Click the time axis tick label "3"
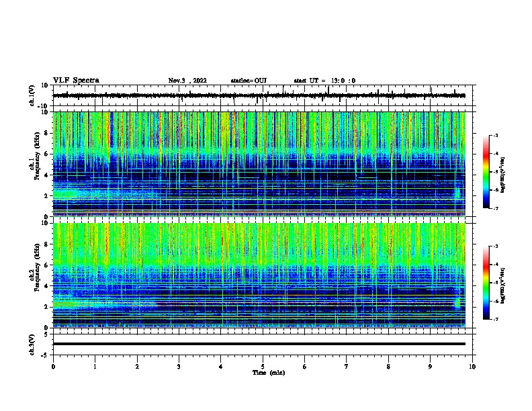 pyautogui.click(x=179, y=367)
